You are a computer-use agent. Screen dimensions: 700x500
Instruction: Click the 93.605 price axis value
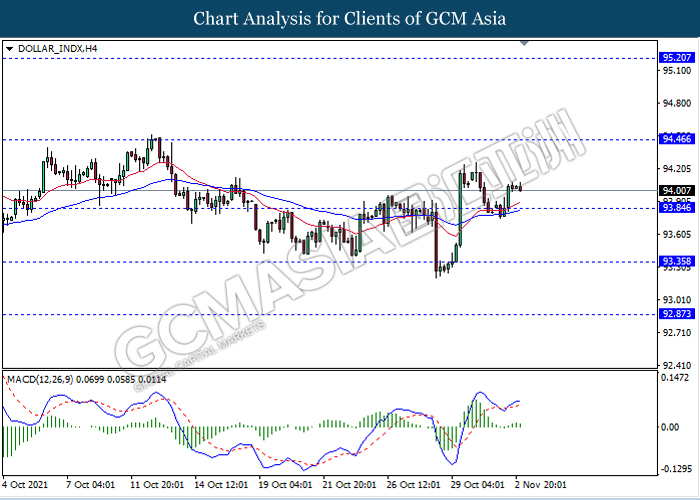(677, 235)
